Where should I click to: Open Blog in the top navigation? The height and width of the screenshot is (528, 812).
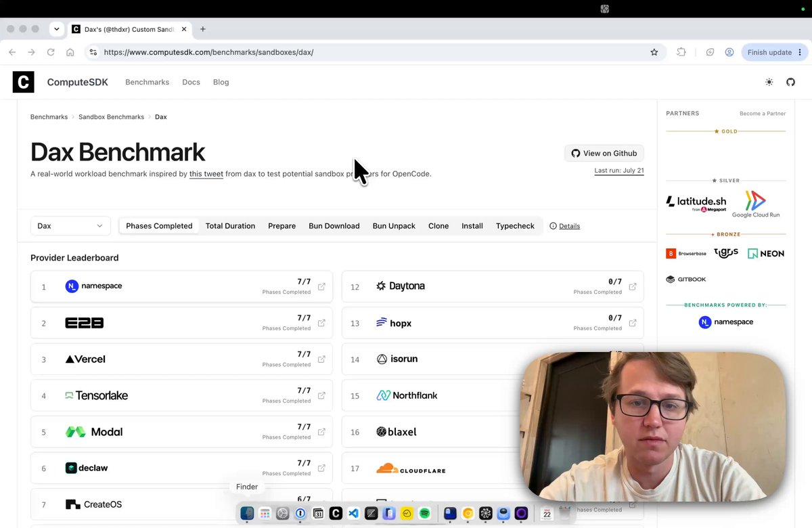coord(221,82)
